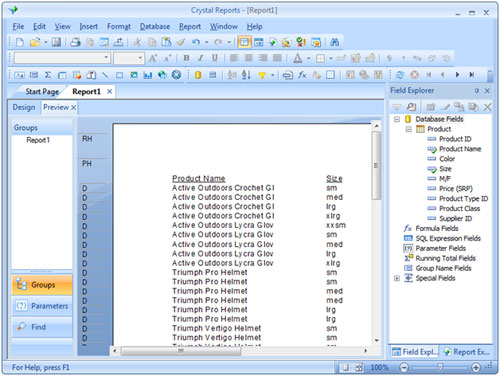Open the Select Expert dropdown arrow
Viewport: 500px width, 376px height.
pyautogui.click(x=272, y=75)
